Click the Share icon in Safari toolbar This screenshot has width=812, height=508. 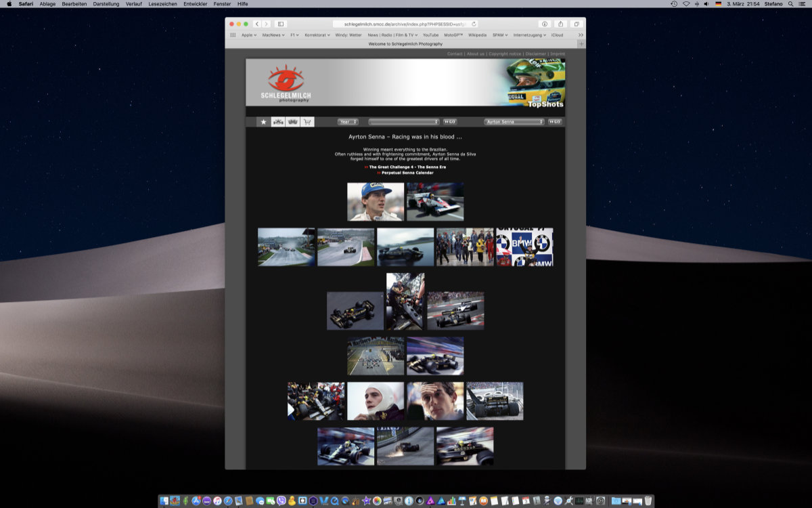click(560, 24)
